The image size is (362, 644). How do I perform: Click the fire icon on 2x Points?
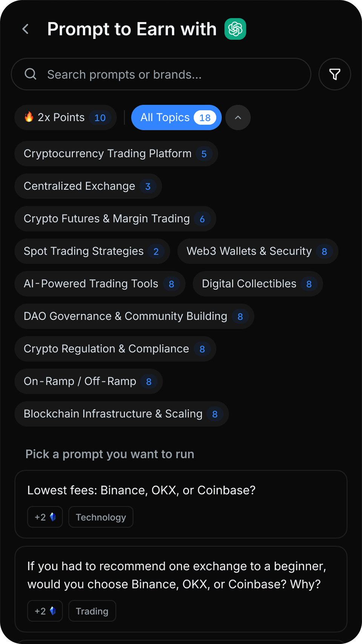[x=29, y=117]
